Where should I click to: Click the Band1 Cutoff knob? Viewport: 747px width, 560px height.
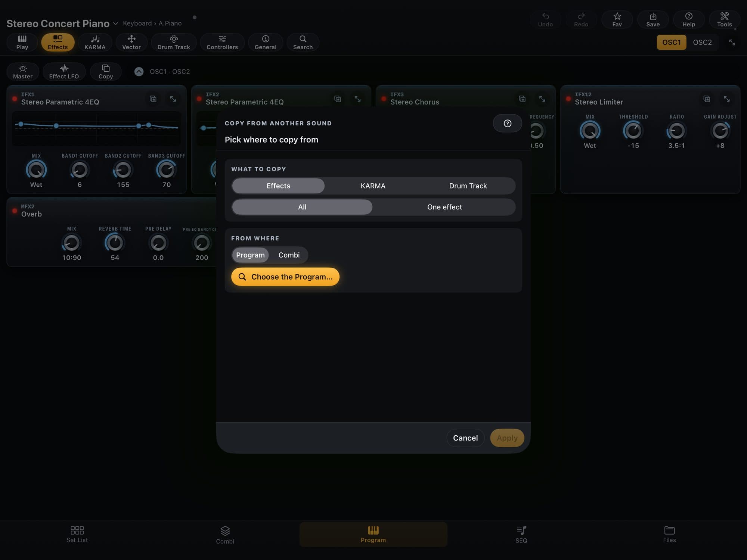(80, 170)
